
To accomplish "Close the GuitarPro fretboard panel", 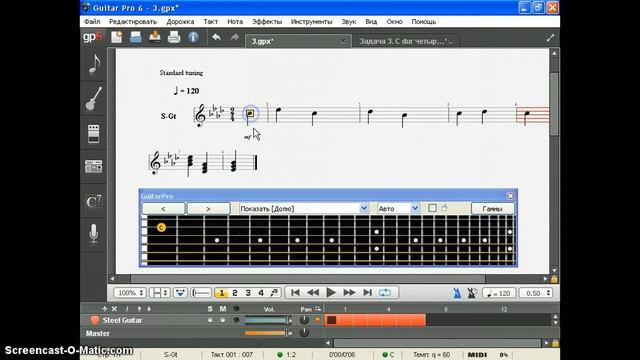I will (510, 196).
